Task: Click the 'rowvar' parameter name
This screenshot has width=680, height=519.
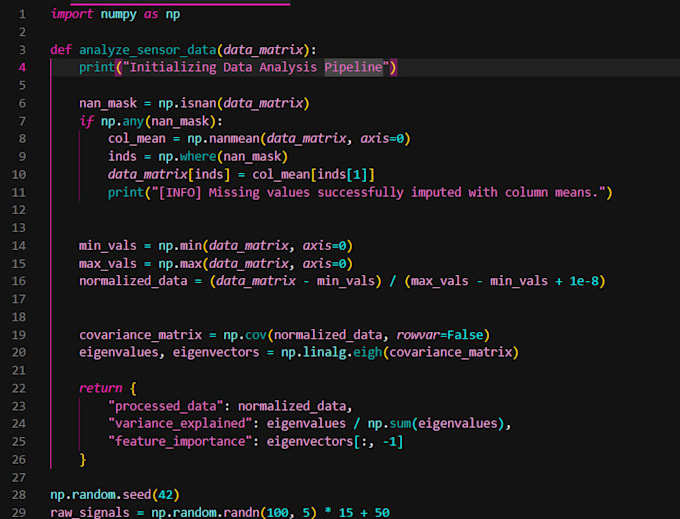Action: pos(418,335)
